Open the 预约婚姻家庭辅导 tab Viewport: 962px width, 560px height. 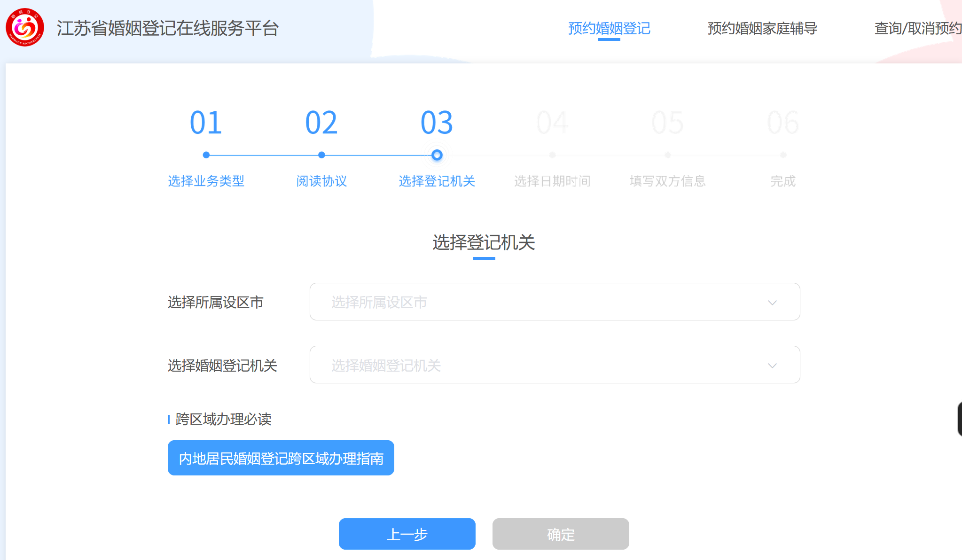coord(762,28)
